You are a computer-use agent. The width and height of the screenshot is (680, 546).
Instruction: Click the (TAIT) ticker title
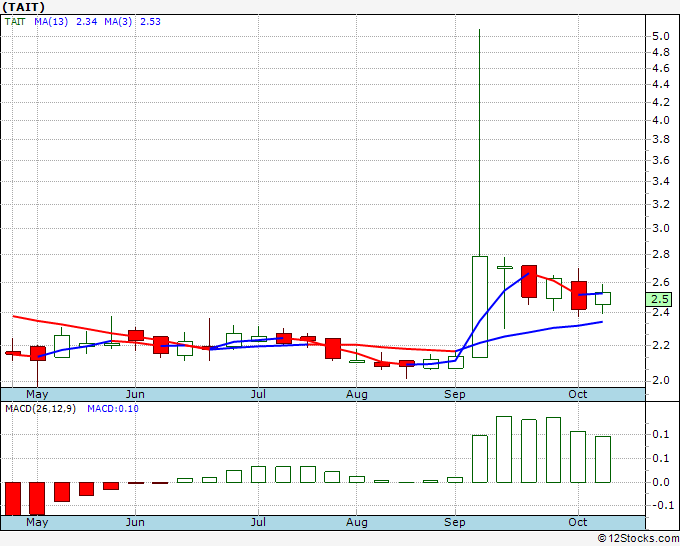coord(23,7)
